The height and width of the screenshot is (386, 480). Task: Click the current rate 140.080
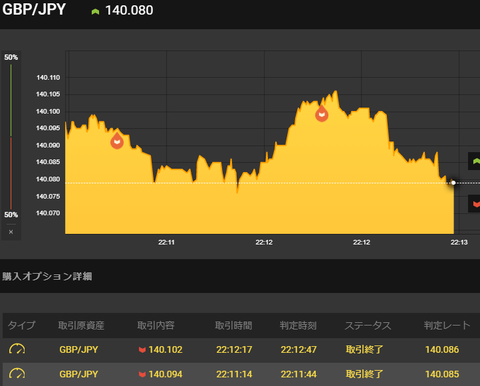129,10
